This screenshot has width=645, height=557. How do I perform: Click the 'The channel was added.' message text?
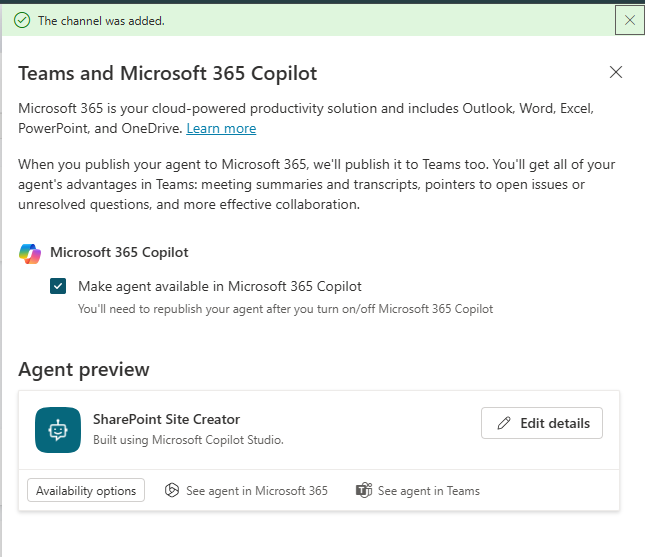[101, 20]
